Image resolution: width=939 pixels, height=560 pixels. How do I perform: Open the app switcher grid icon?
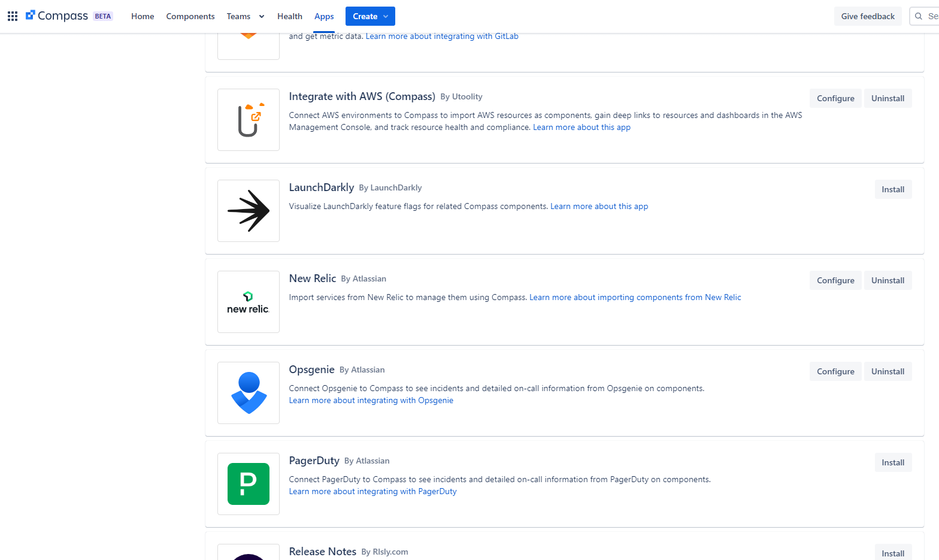click(x=13, y=16)
